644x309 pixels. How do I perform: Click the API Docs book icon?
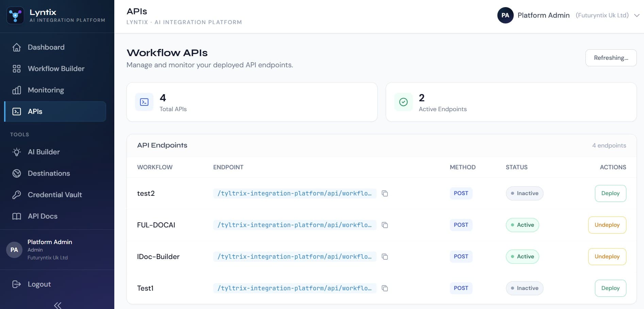tap(17, 216)
